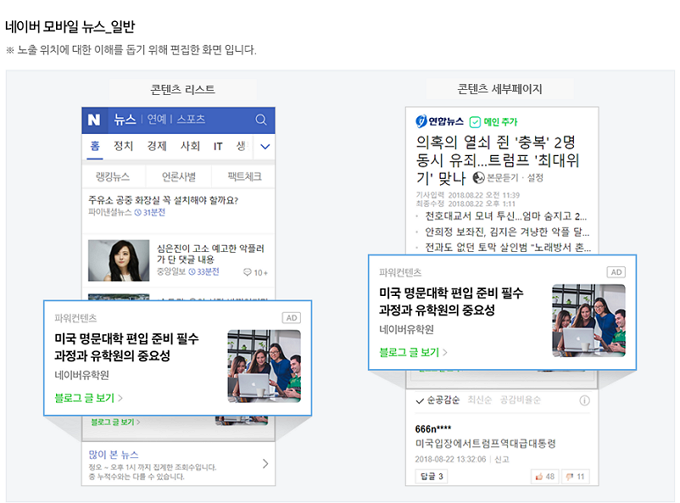Open the 사회 category tab
This screenshot has width=680, height=503.
point(190,146)
